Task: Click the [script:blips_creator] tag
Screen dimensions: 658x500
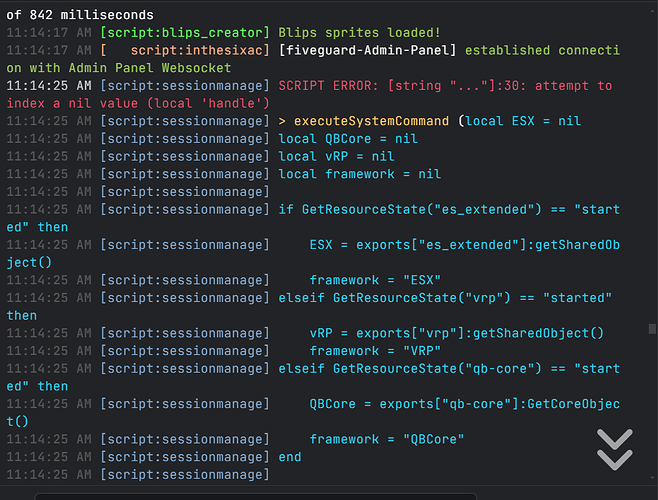Action: tap(185, 33)
